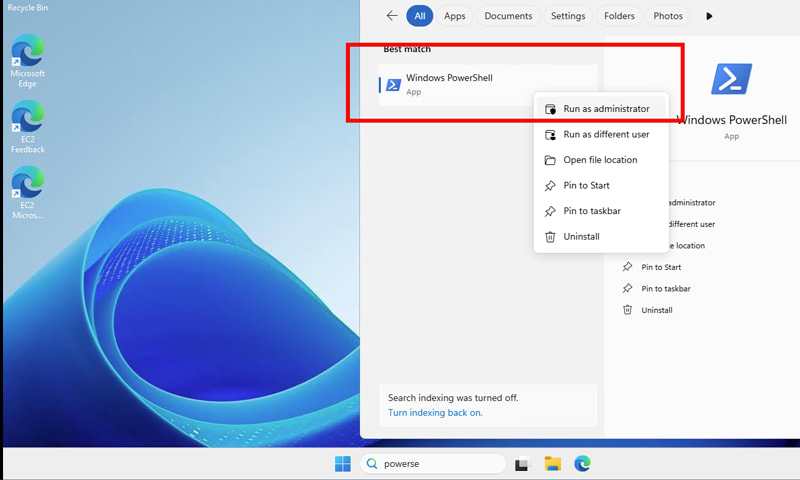Viewport: 800px width, 480px height.
Task: Click the large PowerShell icon in details pane
Action: [731, 79]
